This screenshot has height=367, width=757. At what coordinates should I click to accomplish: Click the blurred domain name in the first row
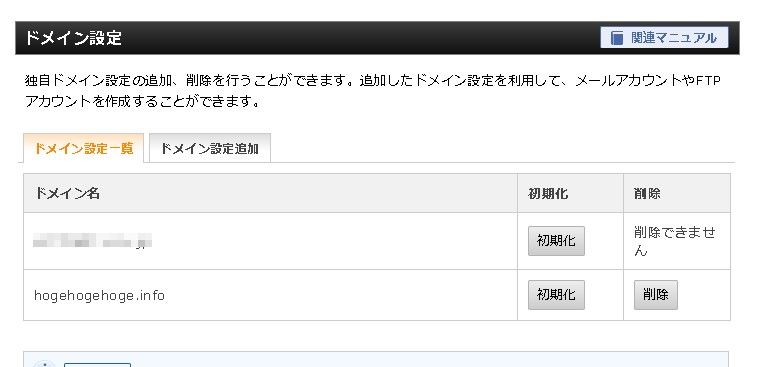coord(92,240)
